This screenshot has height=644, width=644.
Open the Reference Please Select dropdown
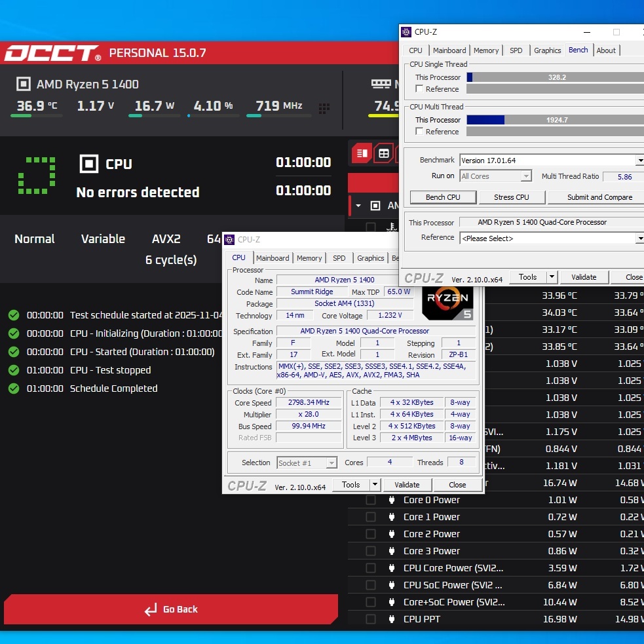[552, 238]
